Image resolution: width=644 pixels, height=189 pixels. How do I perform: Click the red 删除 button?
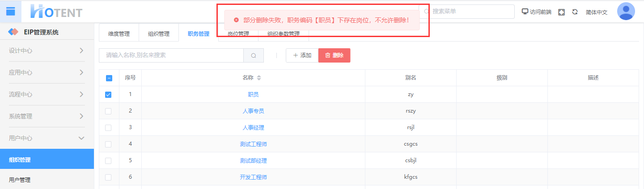tap(334, 55)
